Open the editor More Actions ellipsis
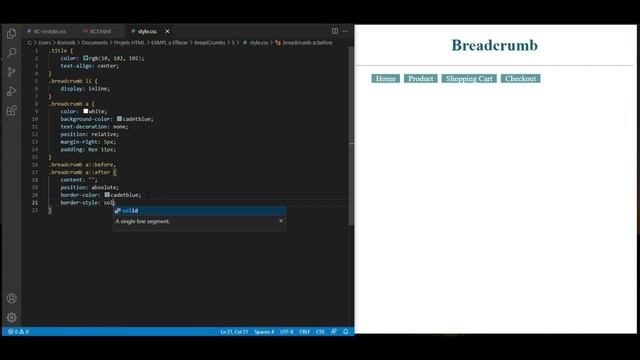 tap(345, 31)
